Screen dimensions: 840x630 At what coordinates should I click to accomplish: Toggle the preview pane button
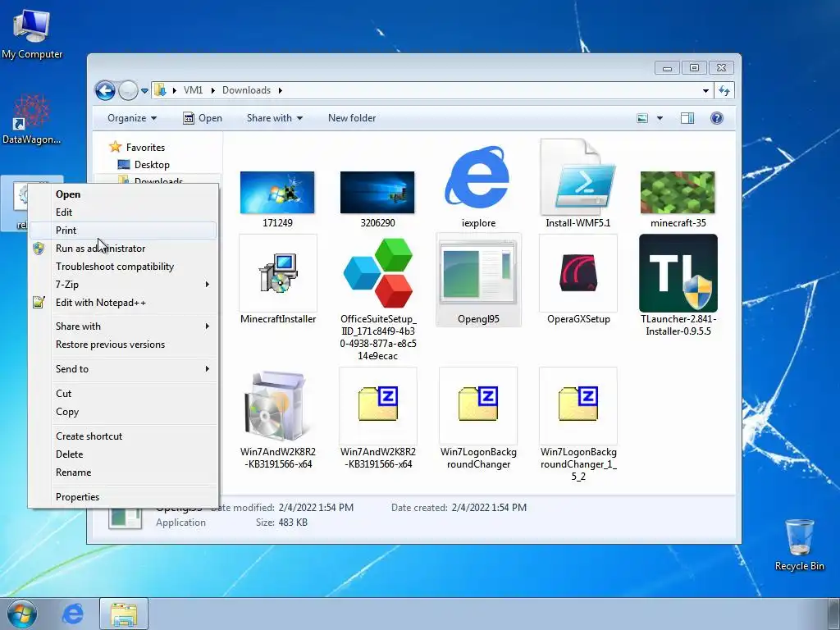pos(687,118)
